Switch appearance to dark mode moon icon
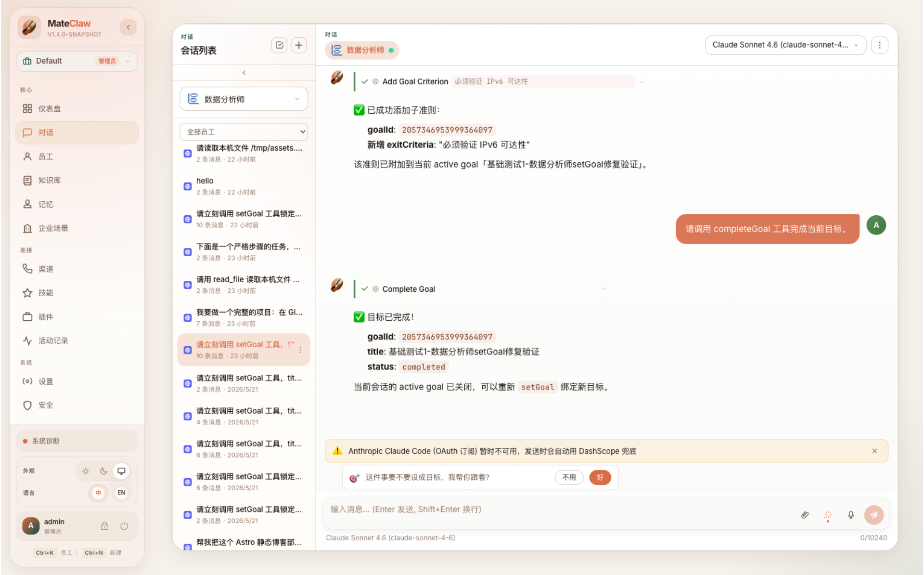Viewport: 924px width, 575px height. click(x=103, y=471)
